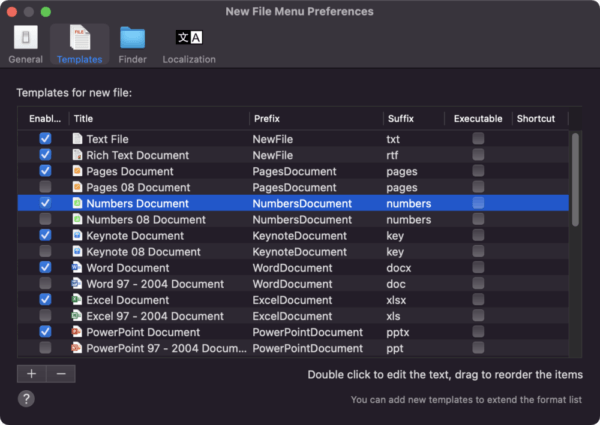Click the NumbersDocument prefix in selected row
This screenshot has width=600, height=425.
click(x=302, y=204)
